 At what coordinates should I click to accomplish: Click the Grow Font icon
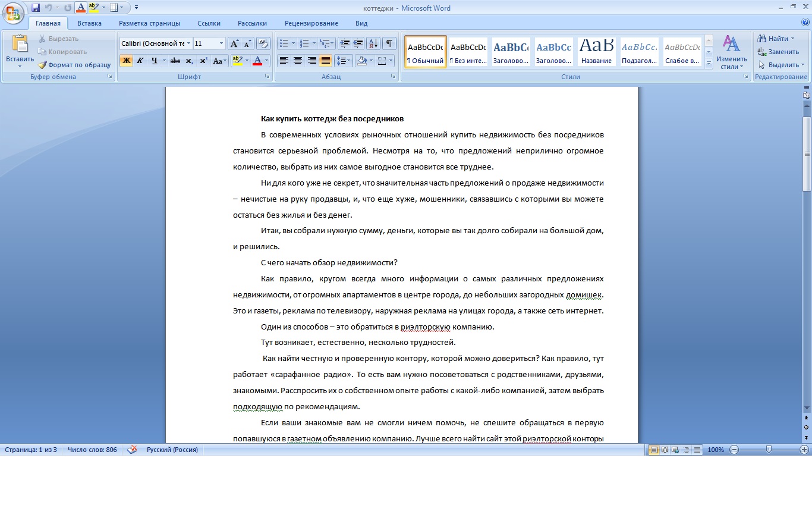coord(234,43)
